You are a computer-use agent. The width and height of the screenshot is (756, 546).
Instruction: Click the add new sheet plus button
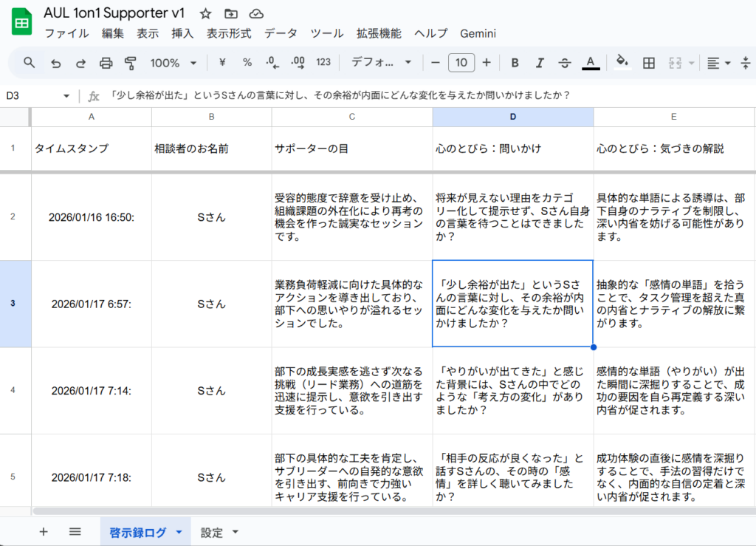click(44, 532)
